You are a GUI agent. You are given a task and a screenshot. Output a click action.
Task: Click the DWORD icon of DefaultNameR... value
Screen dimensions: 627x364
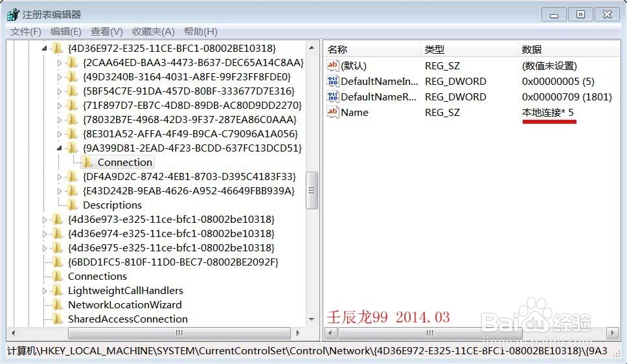pyautogui.click(x=333, y=97)
